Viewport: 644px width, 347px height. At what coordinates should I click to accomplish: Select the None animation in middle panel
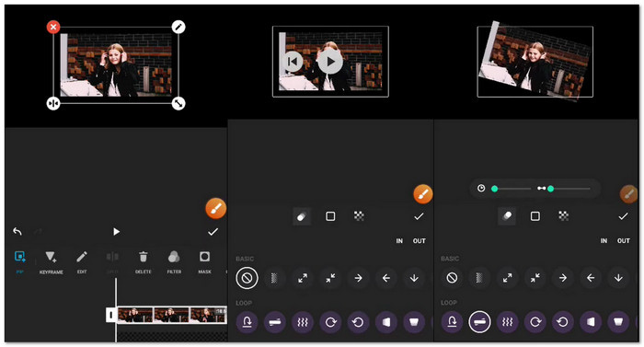[x=247, y=278]
